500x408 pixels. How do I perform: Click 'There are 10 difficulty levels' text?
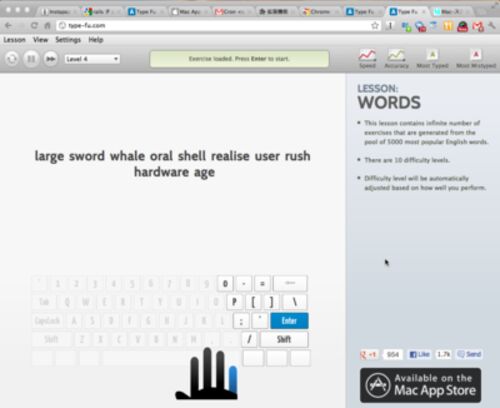tap(407, 160)
